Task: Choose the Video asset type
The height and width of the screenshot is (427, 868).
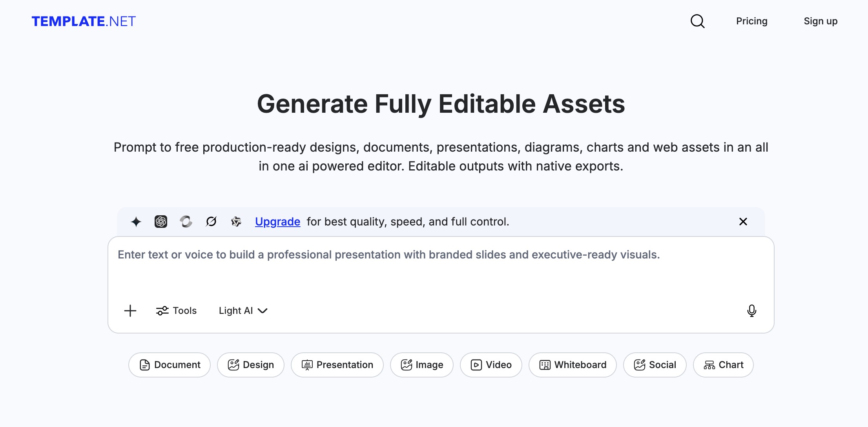Action: click(x=491, y=365)
